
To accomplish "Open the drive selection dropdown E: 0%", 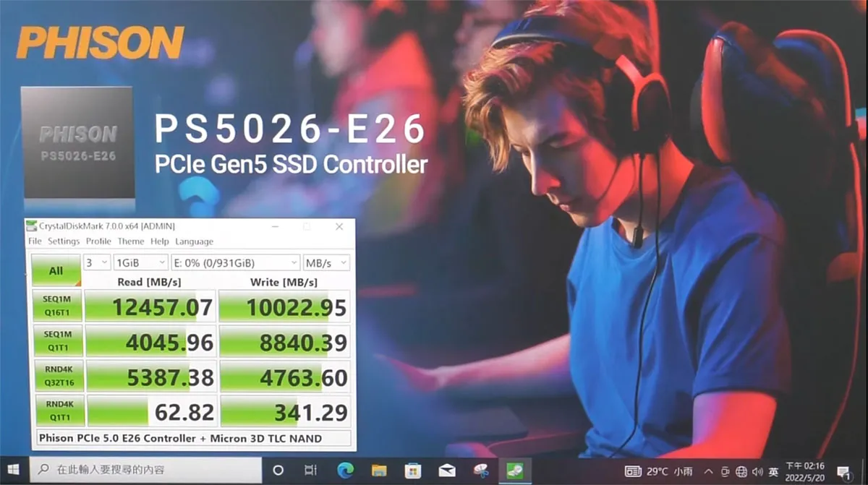I will [235, 262].
